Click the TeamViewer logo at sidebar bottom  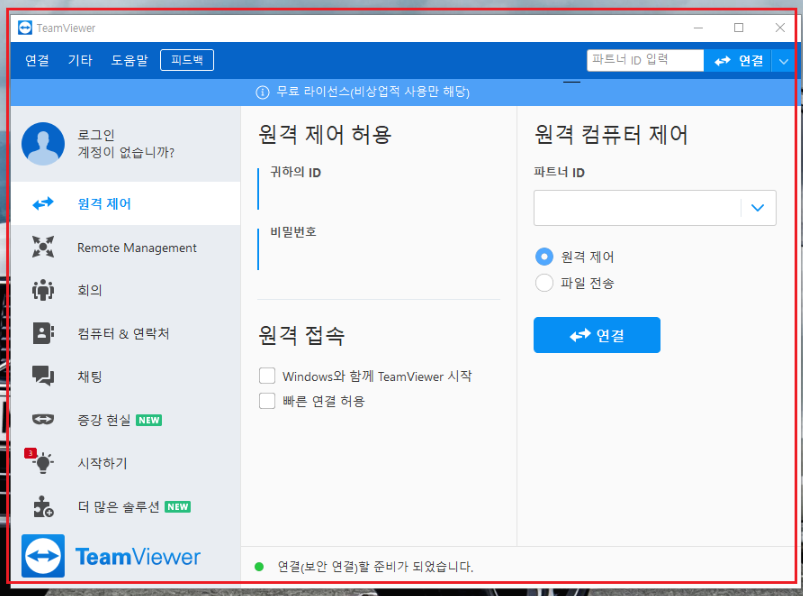111,556
